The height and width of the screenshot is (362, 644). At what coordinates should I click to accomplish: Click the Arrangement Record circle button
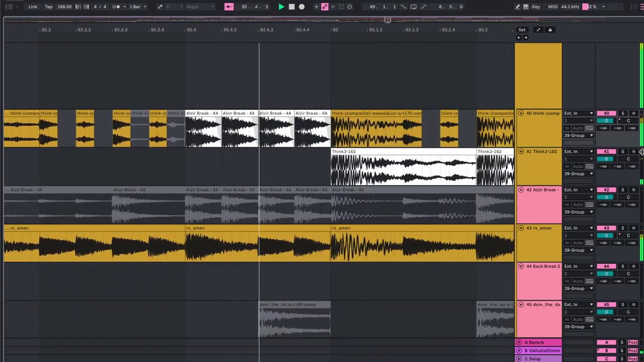click(x=301, y=7)
